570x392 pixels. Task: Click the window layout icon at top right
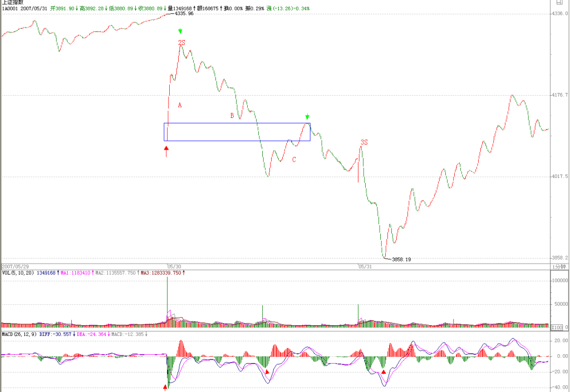559,2
